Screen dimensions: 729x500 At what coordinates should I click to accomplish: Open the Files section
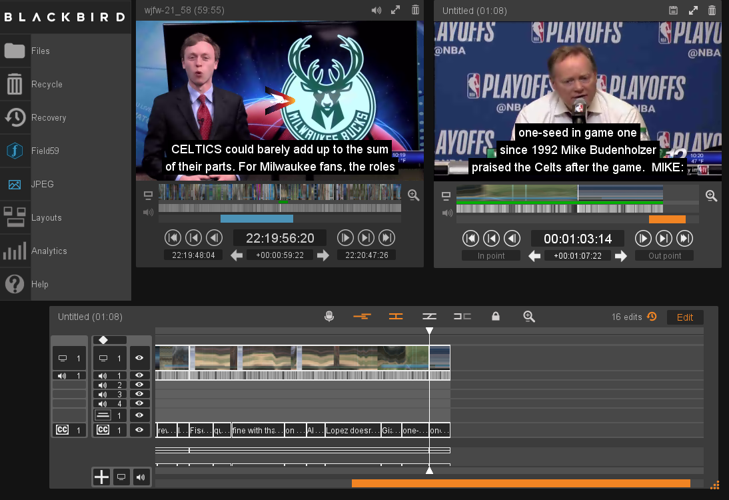point(15,51)
